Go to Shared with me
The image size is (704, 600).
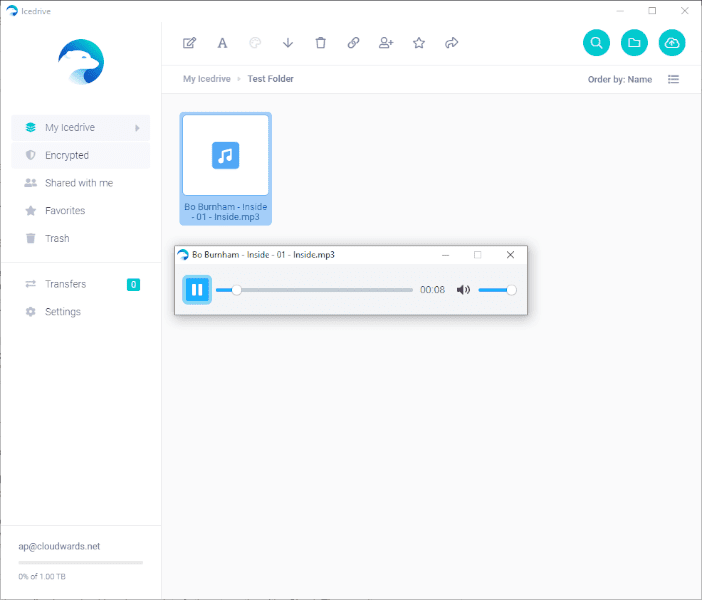[x=81, y=183]
